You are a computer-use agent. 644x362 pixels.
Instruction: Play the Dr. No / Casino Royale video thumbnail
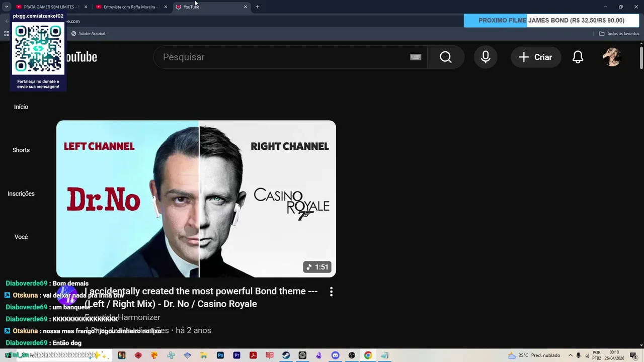196,199
